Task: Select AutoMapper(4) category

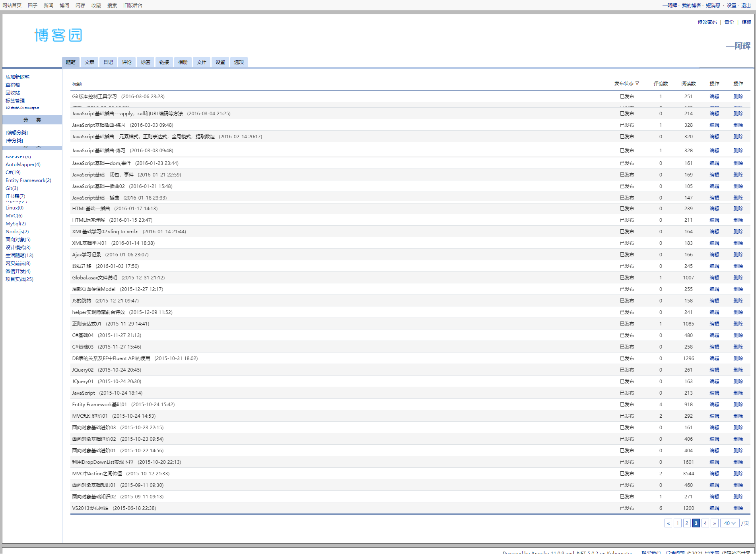Action: [x=23, y=164]
